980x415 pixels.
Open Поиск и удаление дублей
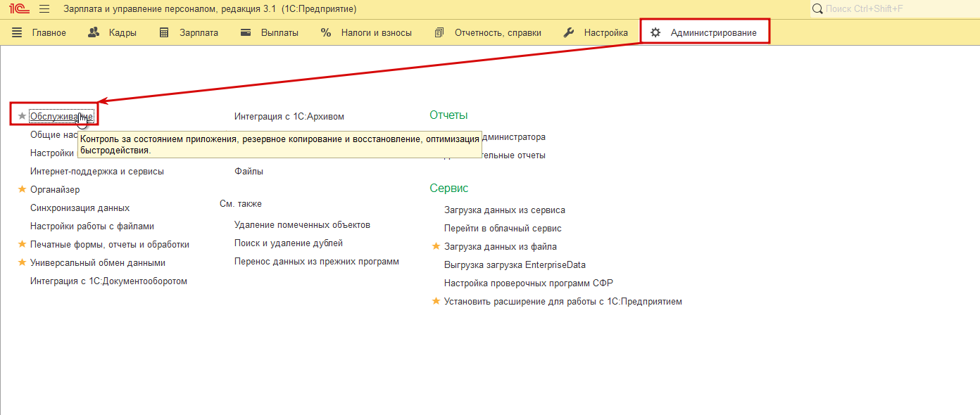click(289, 243)
